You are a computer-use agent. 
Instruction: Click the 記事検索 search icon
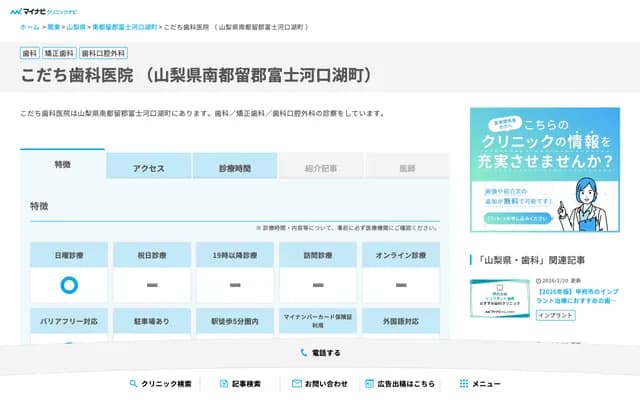click(x=223, y=384)
